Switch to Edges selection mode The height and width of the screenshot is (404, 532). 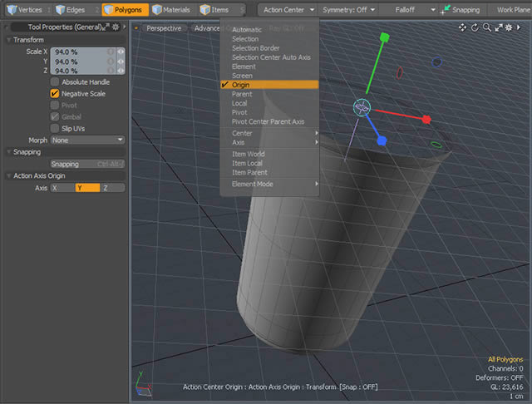[71, 10]
